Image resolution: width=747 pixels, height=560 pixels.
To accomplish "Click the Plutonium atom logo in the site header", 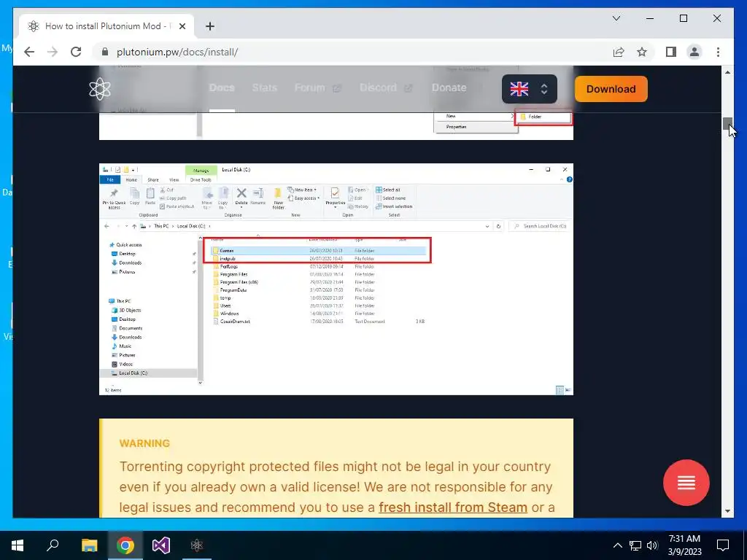I will [x=99, y=89].
